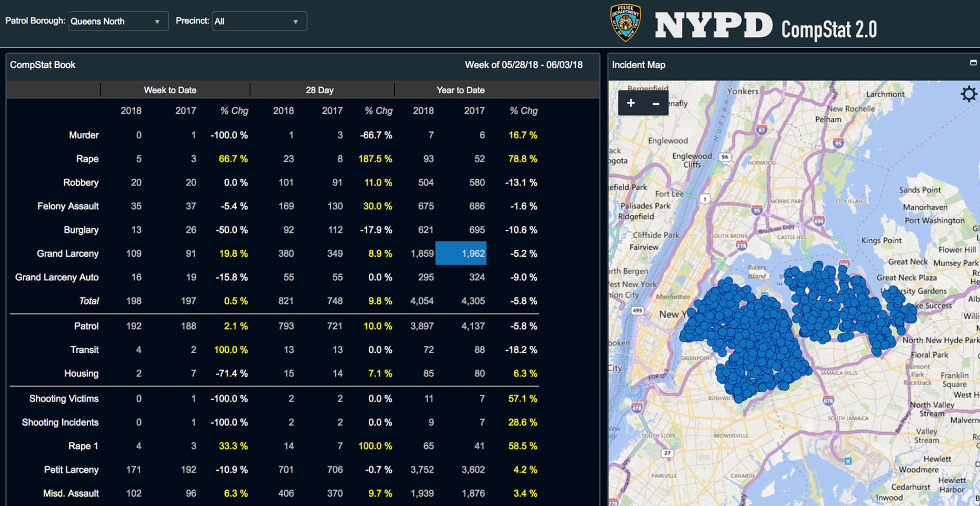
Task: Click the 4,305 Total 2017 value
Action: 473,301
